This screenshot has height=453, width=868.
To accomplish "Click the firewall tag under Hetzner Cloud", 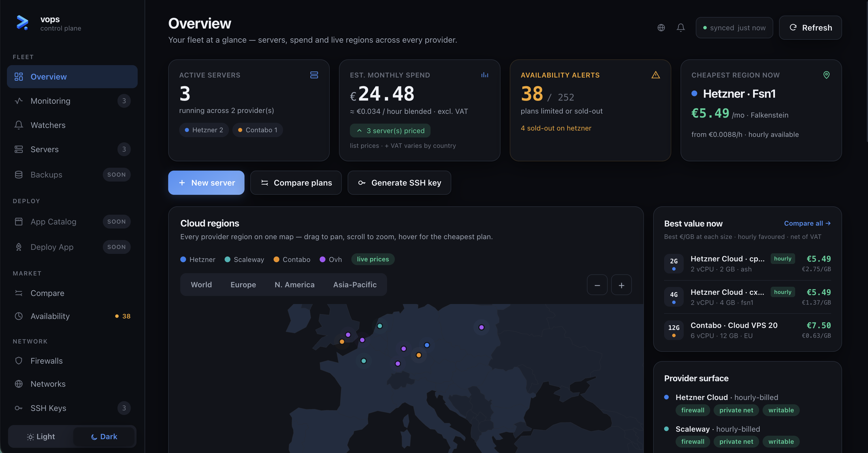I will pos(693,410).
